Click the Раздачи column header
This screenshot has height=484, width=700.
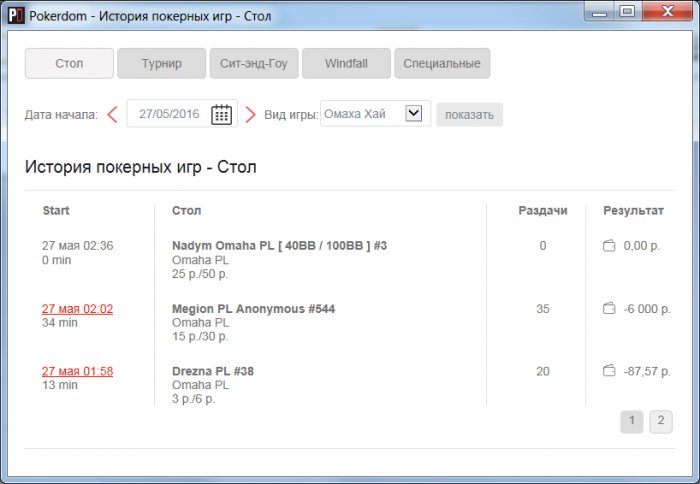(x=543, y=211)
